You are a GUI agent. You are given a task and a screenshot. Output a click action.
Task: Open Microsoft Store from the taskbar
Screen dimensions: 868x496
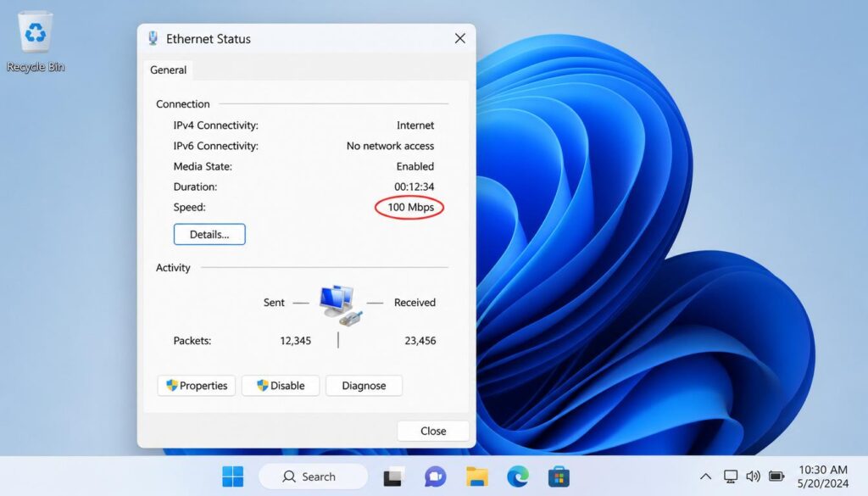click(559, 476)
